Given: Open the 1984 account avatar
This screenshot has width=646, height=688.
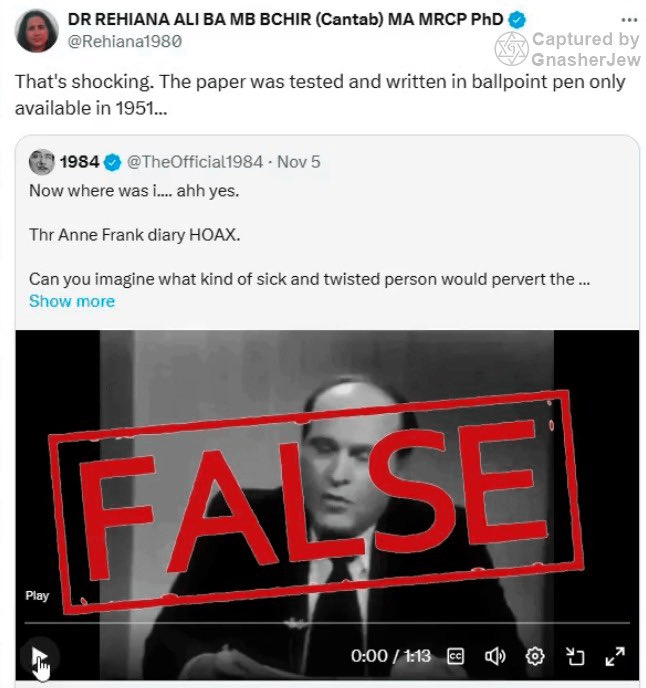Looking at the screenshot, I should [x=42, y=162].
